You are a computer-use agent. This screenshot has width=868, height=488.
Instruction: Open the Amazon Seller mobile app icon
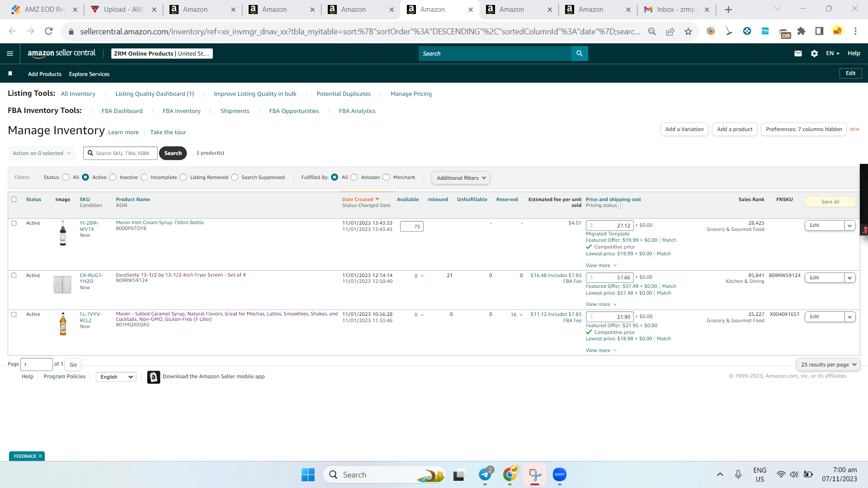[x=154, y=377]
